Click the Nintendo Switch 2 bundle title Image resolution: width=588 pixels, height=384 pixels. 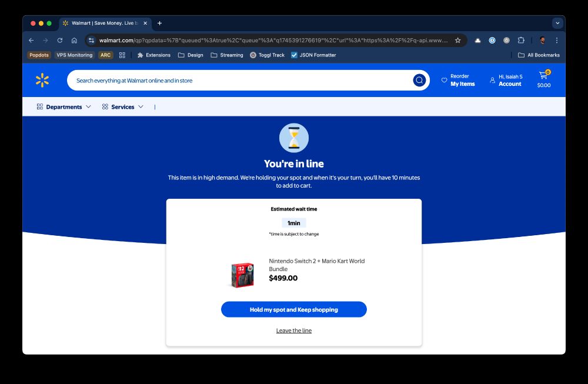coord(316,265)
